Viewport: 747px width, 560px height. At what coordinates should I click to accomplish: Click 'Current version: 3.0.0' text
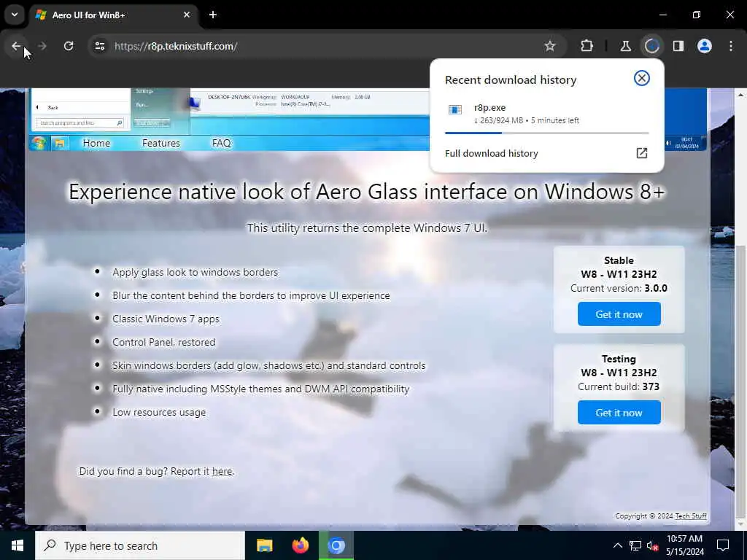click(619, 288)
